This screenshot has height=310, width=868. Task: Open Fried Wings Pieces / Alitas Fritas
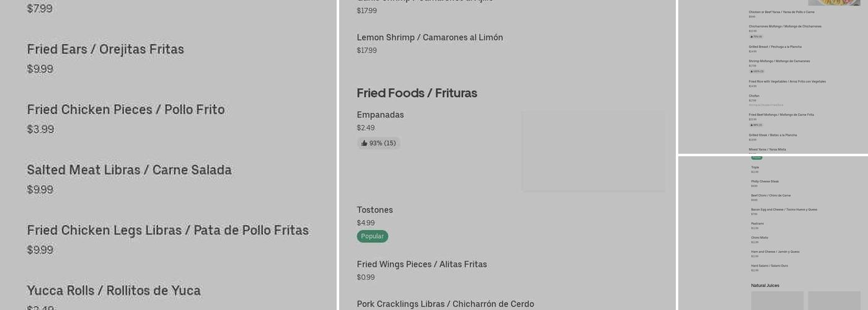click(422, 265)
